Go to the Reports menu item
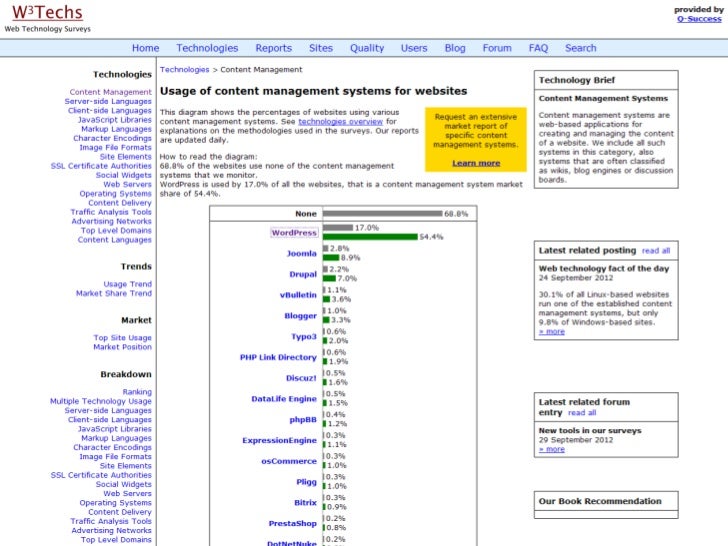 pyautogui.click(x=273, y=48)
